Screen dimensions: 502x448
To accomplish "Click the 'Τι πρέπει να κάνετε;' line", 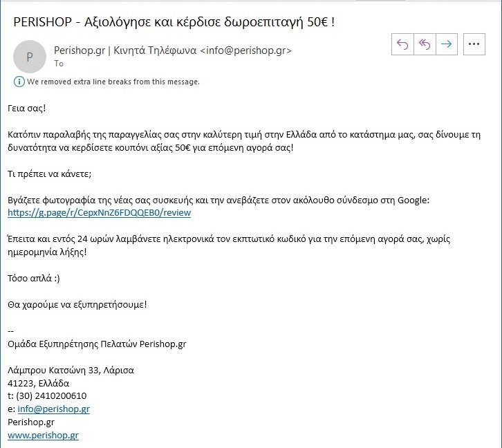I will pyautogui.click(x=50, y=174).
